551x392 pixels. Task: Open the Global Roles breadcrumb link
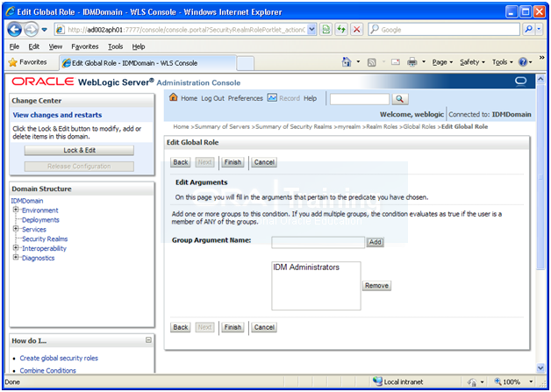(419, 127)
